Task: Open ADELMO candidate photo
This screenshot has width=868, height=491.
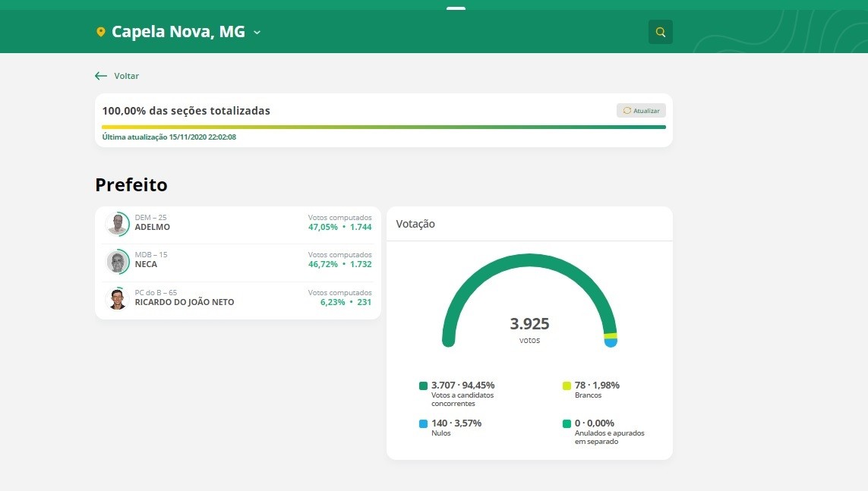Action: [x=118, y=224]
